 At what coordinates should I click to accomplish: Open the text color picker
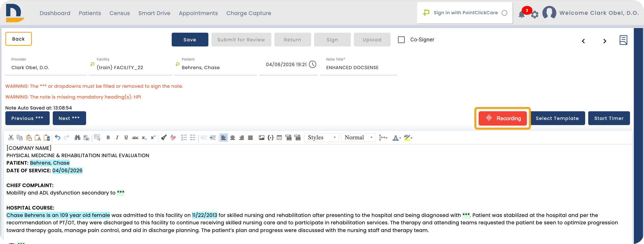click(x=397, y=138)
